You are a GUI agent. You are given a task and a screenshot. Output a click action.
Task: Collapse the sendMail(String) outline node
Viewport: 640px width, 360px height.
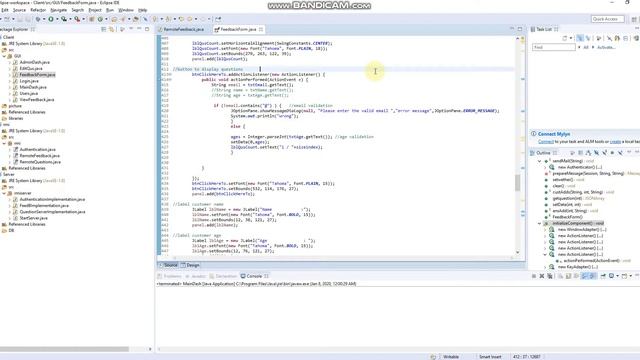(x=540, y=161)
